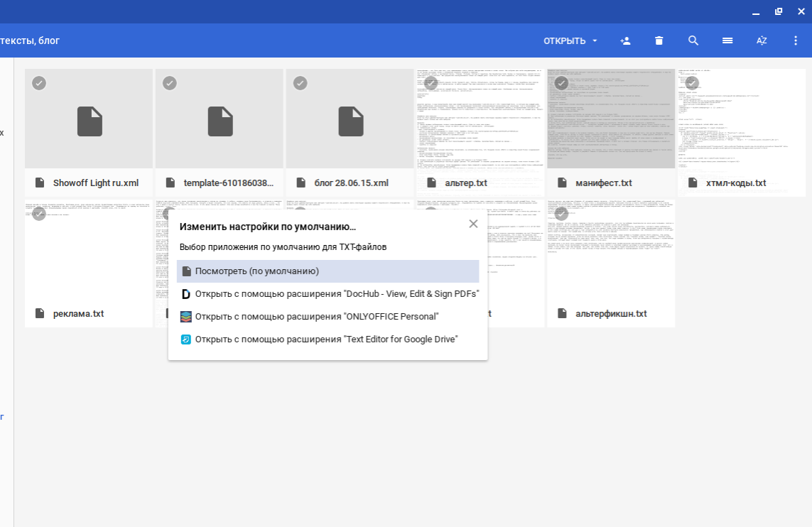Choose ONLYOFFICE Personal extension option

click(327, 317)
